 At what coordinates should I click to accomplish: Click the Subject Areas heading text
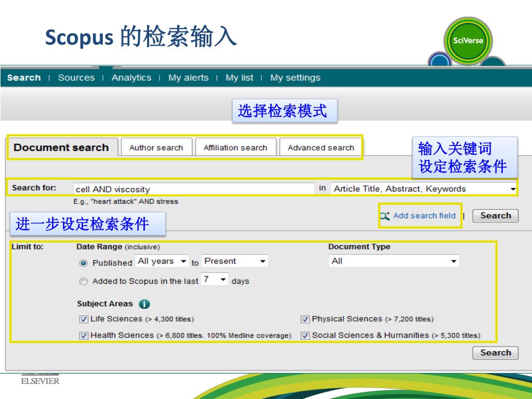105,303
